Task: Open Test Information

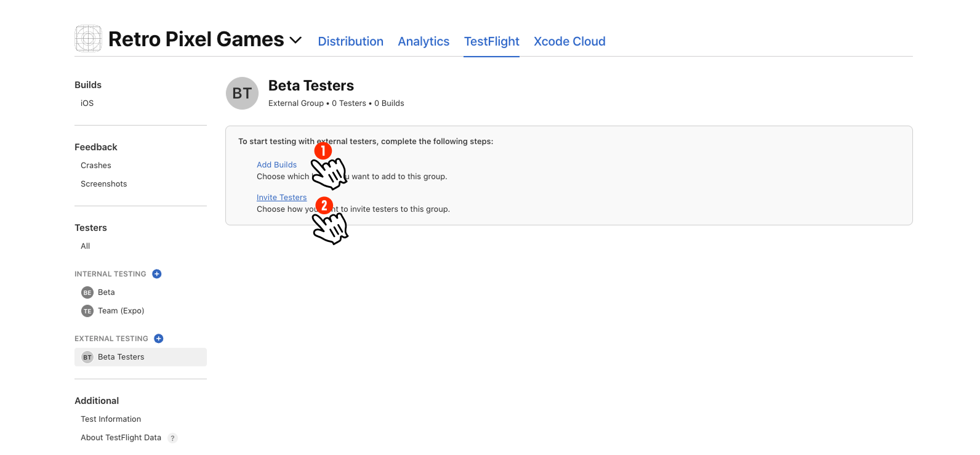Action: pyautogui.click(x=111, y=419)
